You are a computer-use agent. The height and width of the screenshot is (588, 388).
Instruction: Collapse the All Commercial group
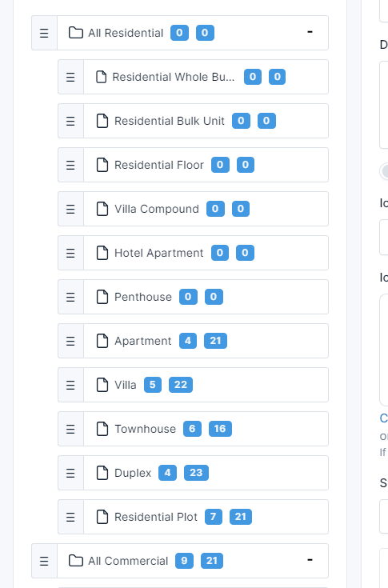tap(310, 560)
